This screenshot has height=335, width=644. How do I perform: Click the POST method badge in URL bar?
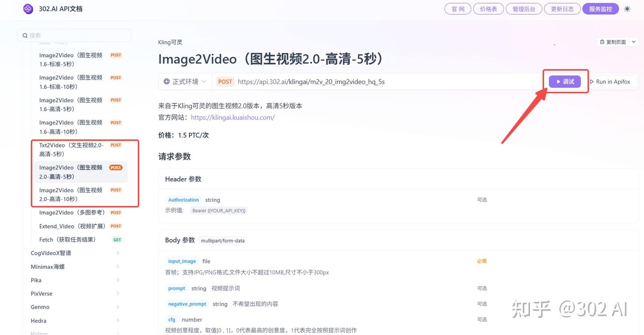[x=225, y=82]
